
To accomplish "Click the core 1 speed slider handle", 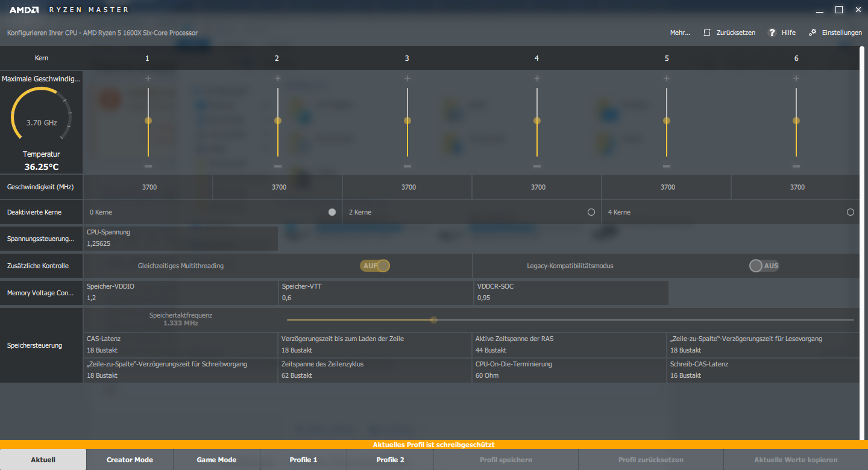I will pyautogui.click(x=148, y=121).
